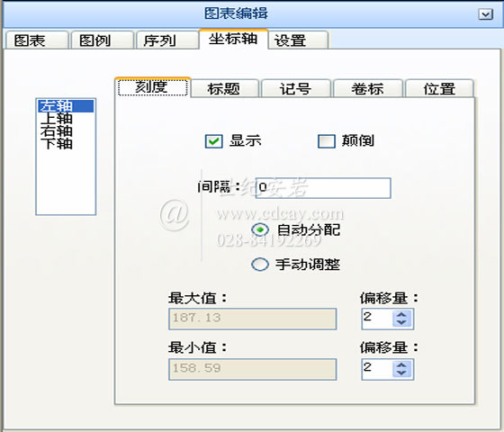Show the 卷标 sub-tab
The image size is (504, 432).
point(368,88)
